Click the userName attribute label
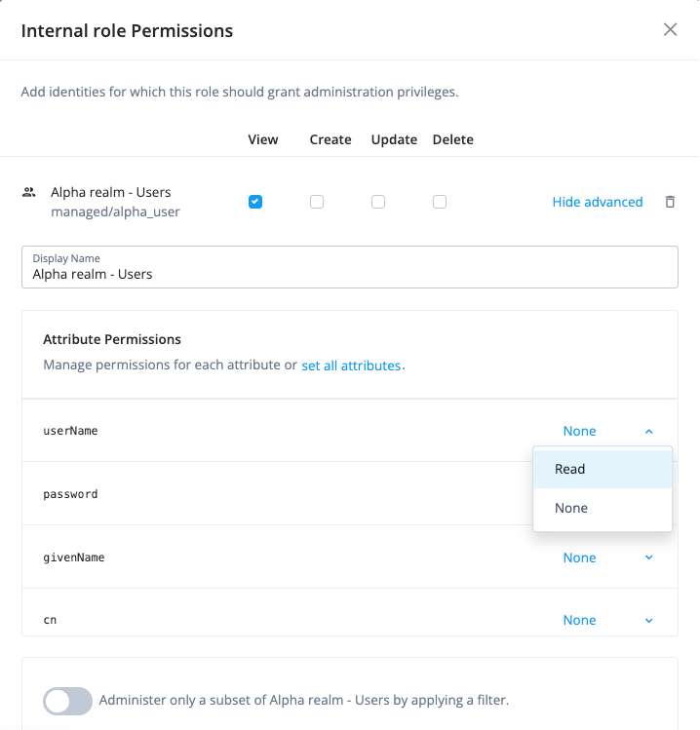This screenshot has width=700, height=730. [x=70, y=431]
